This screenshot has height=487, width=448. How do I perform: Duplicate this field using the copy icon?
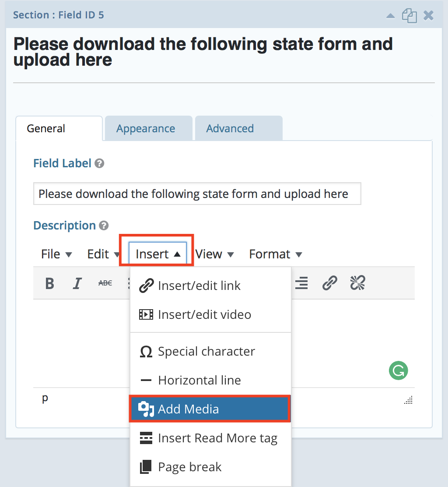click(409, 16)
